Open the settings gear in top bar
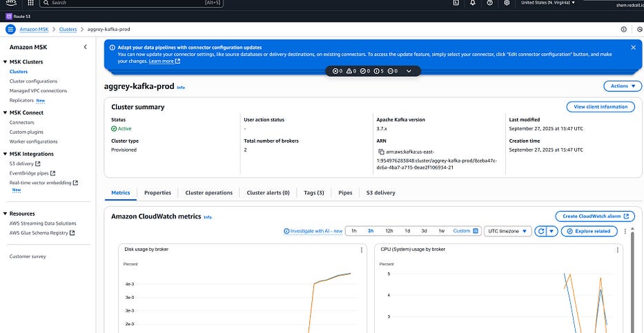644x333 pixels. click(507, 3)
